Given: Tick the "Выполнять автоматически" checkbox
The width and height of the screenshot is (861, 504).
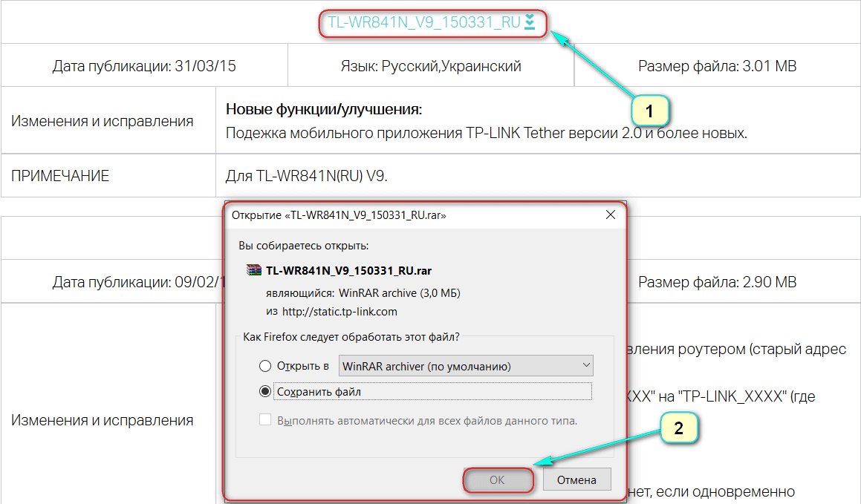Looking at the screenshot, I should coord(265,420).
